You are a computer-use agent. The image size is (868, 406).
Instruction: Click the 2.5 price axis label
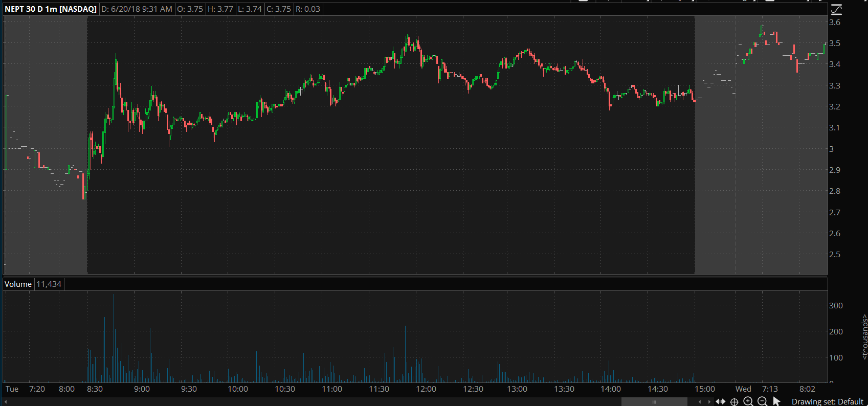pyautogui.click(x=835, y=255)
